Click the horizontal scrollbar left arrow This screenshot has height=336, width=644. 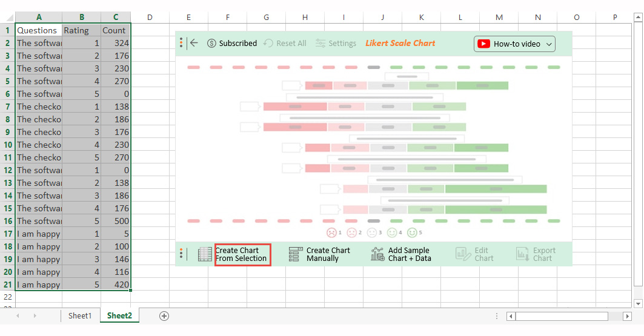pos(511,316)
